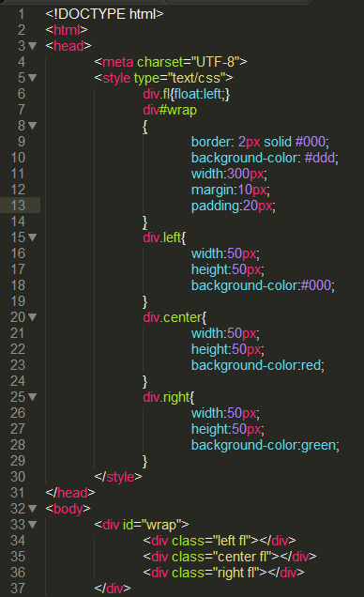Click the text "<!DOCTYPE html>"
The height and width of the screenshot is (597, 364).
(x=104, y=14)
